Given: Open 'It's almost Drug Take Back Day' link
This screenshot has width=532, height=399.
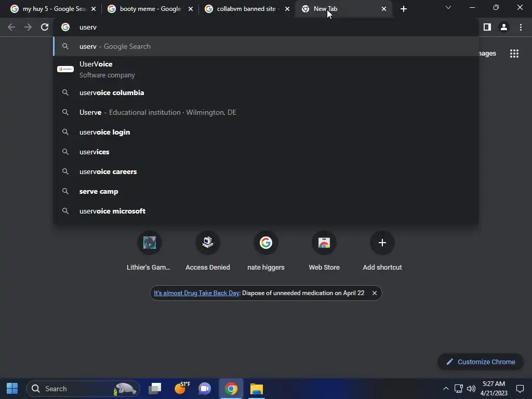Looking at the screenshot, I should 196,293.
